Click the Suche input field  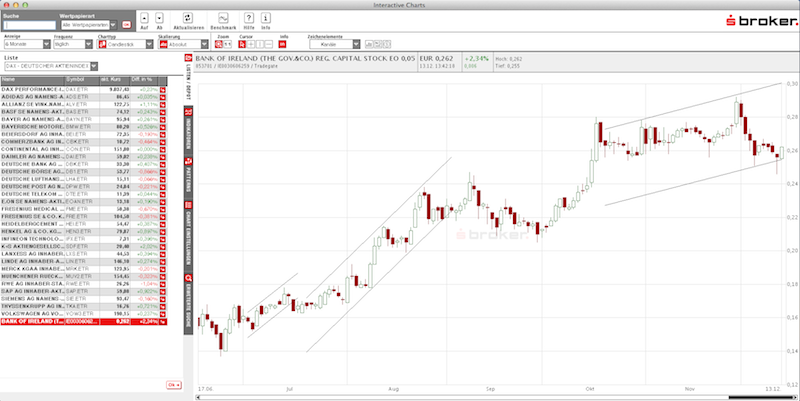coord(30,25)
